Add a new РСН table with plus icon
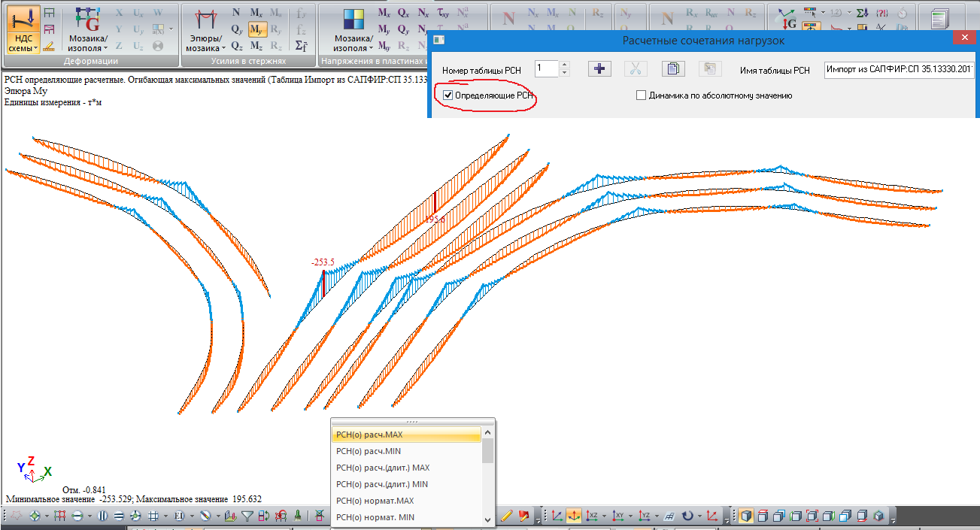The image size is (980, 530). coord(599,69)
